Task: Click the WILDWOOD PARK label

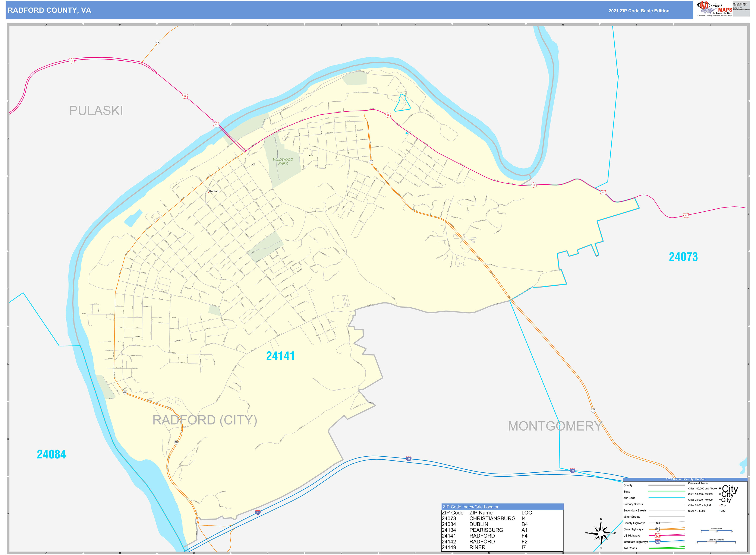Action: [x=283, y=162]
